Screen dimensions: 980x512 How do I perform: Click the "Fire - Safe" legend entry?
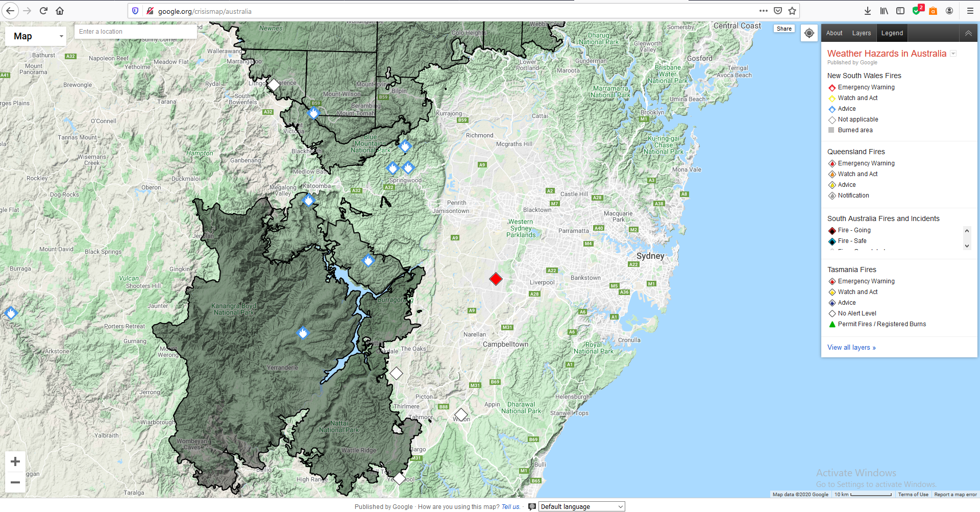pyautogui.click(x=847, y=241)
